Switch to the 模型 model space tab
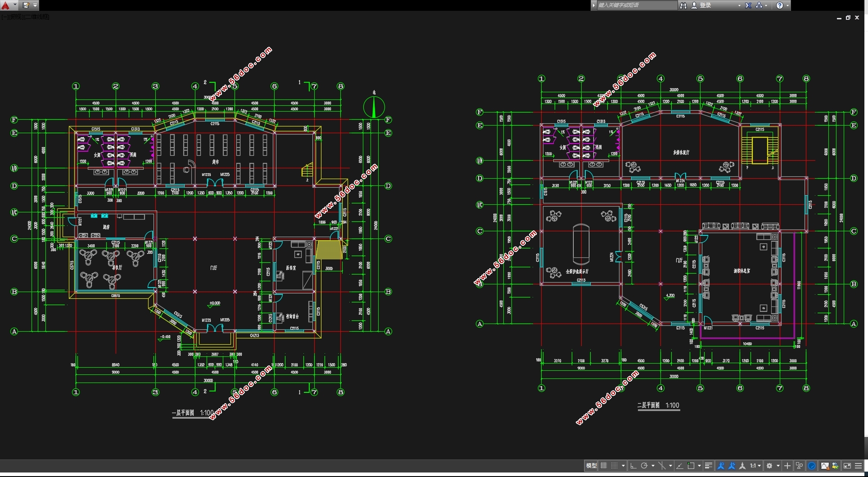868x477 pixels. pyautogui.click(x=591, y=466)
